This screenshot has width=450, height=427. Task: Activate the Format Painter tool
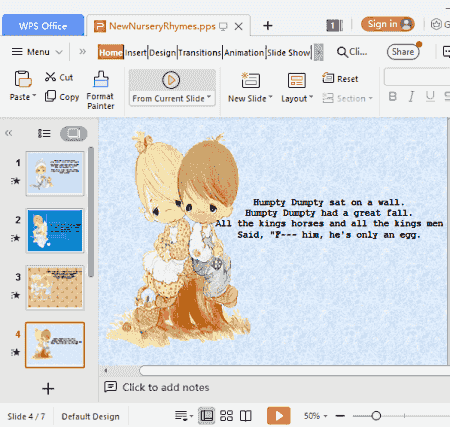[x=100, y=90]
